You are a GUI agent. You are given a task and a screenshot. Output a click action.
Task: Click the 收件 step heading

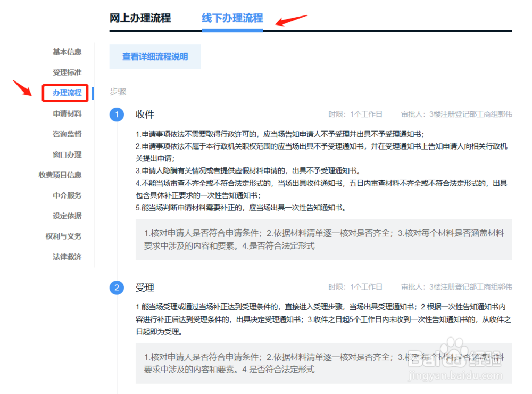tap(146, 114)
